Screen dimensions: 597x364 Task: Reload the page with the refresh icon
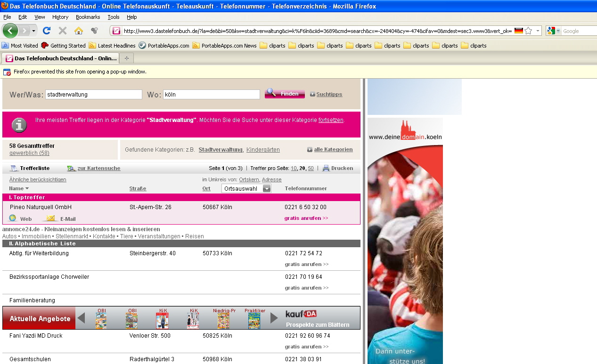[46, 31]
